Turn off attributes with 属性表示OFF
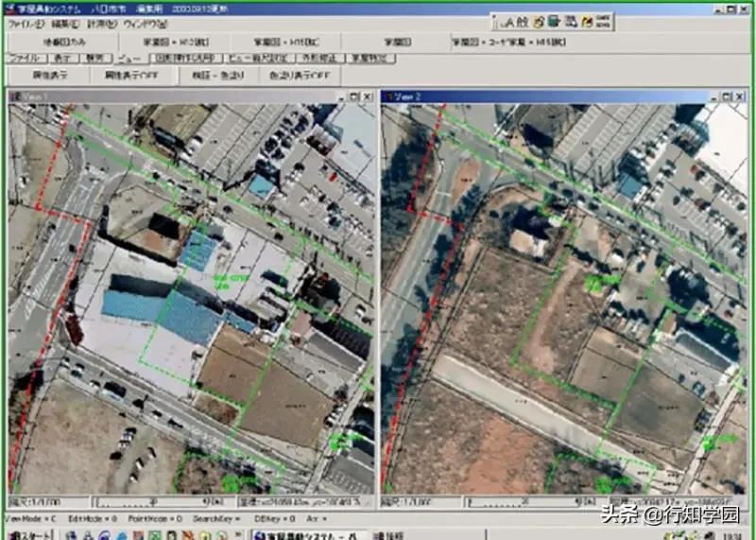Image resolution: width=756 pixels, height=540 pixels. pyautogui.click(x=132, y=76)
